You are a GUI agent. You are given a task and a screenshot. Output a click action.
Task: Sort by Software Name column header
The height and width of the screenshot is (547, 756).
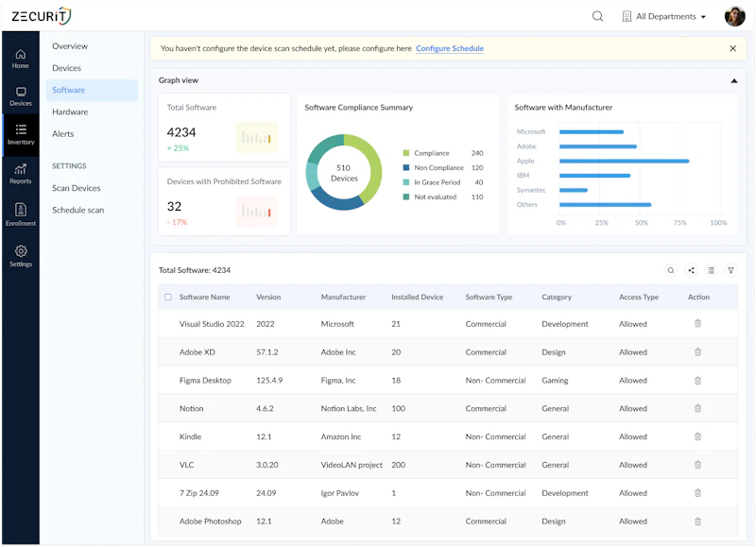204,297
